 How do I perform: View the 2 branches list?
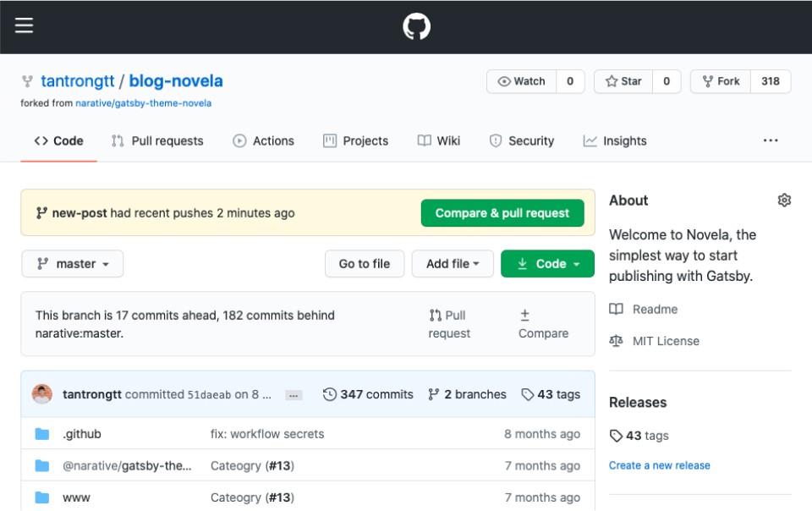point(467,394)
